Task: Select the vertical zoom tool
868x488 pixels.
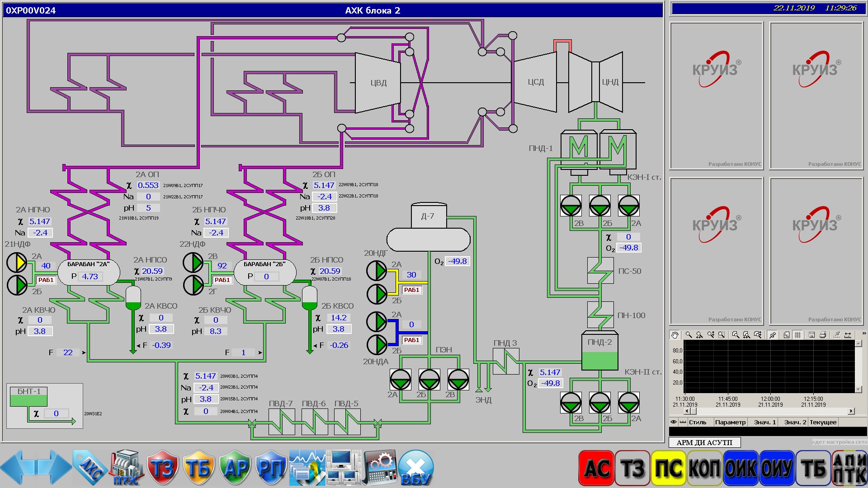Action: tap(711, 335)
